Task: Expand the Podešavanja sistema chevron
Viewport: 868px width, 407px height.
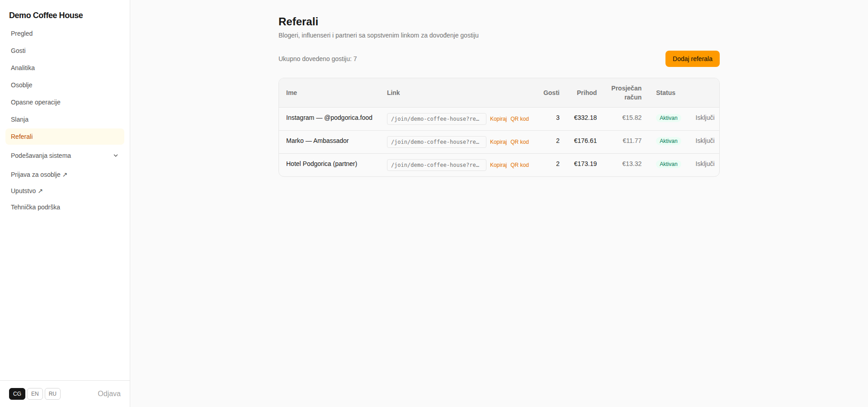Action: click(x=116, y=156)
